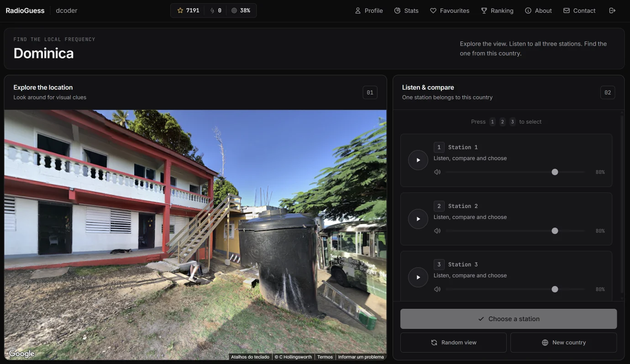Pick a New country
This screenshot has height=364, width=630.
(563, 343)
